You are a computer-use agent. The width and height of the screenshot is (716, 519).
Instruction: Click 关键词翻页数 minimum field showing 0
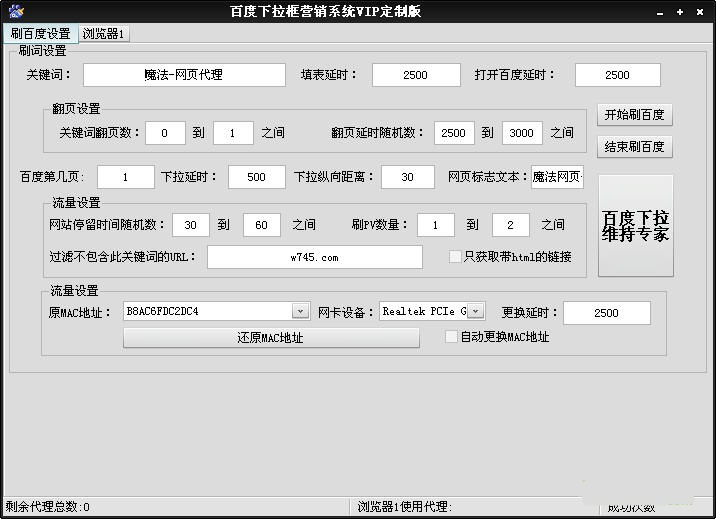(165, 133)
